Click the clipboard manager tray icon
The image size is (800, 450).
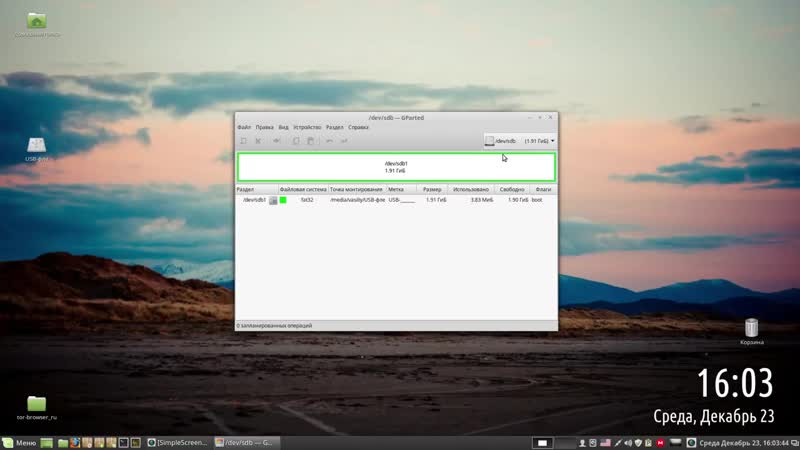pyautogui.click(x=648, y=443)
